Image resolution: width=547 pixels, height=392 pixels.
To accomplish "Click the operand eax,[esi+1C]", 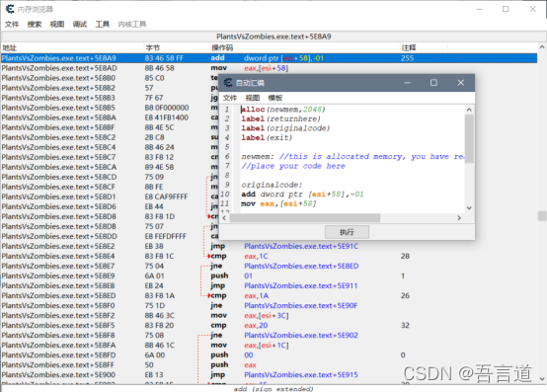I will coord(267,346).
